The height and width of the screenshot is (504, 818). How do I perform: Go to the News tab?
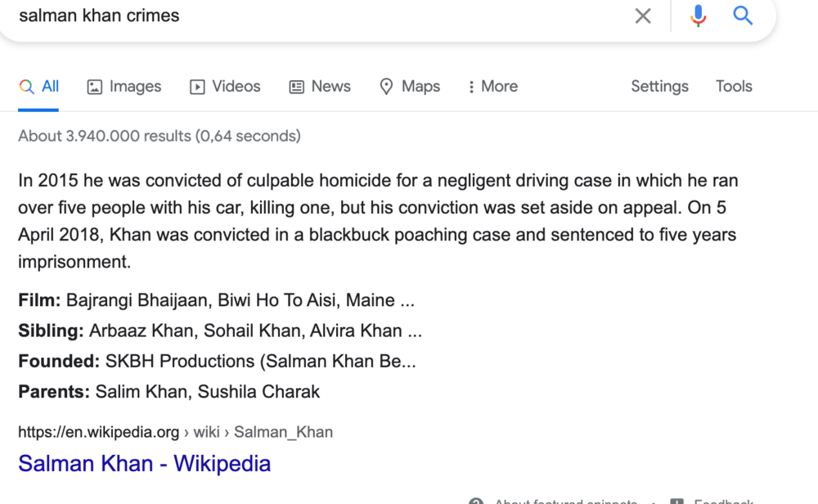(320, 87)
